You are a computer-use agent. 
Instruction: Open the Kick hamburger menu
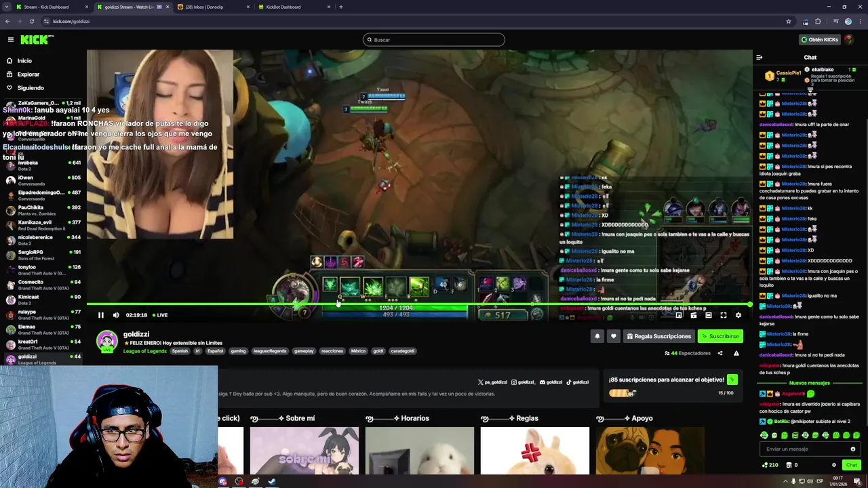(x=10, y=40)
